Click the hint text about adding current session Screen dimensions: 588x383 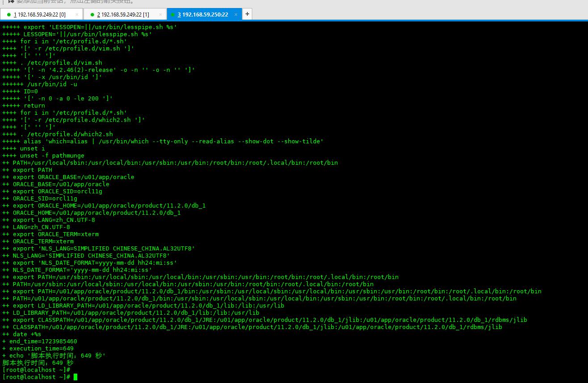76,2
